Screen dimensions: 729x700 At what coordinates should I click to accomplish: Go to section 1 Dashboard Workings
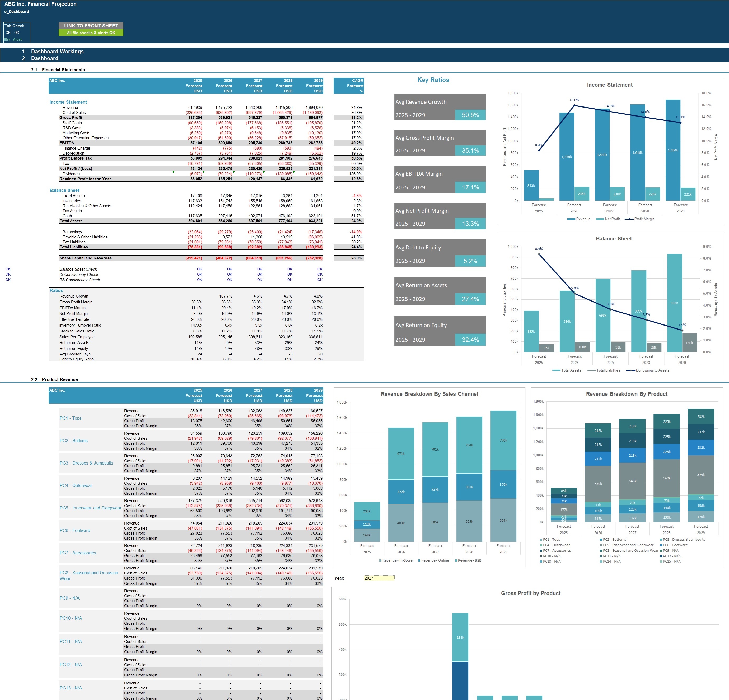point(57,51)
